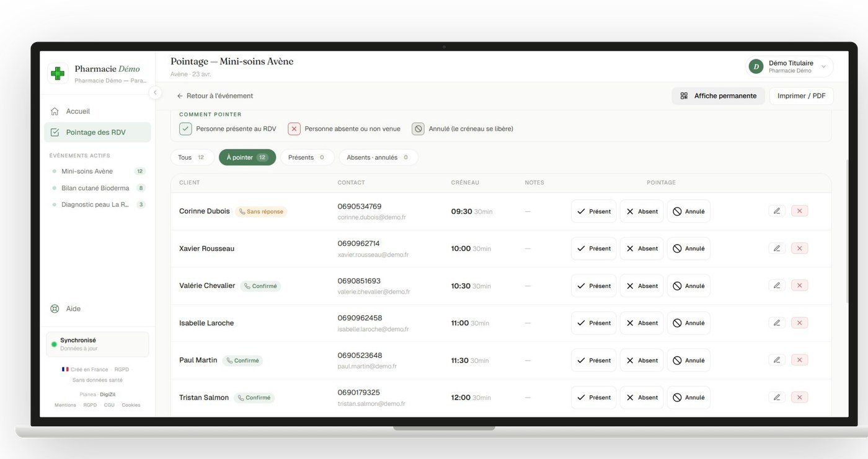Click the Imprimer / PDF button
The image size is (868, 459).
[802, 95]
